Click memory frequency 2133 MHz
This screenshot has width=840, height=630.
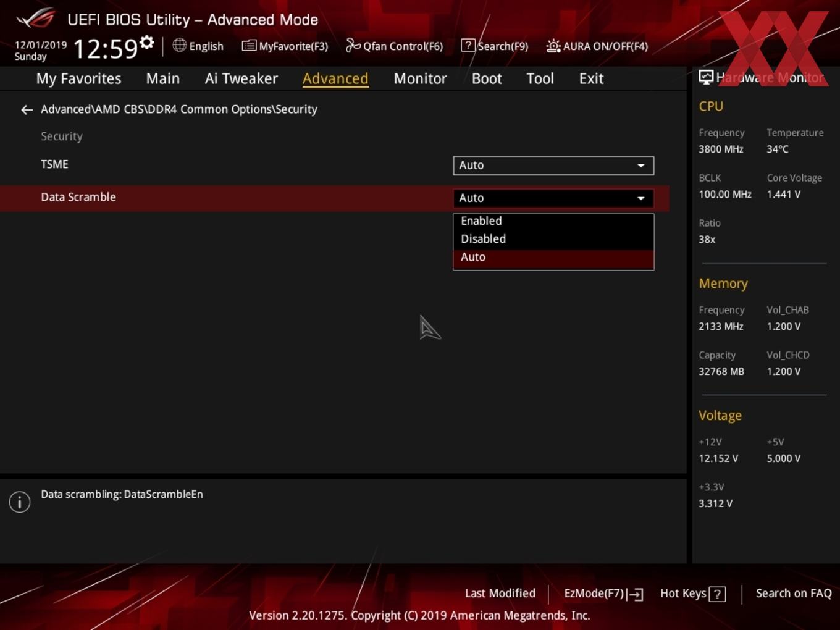pos(721,327)
